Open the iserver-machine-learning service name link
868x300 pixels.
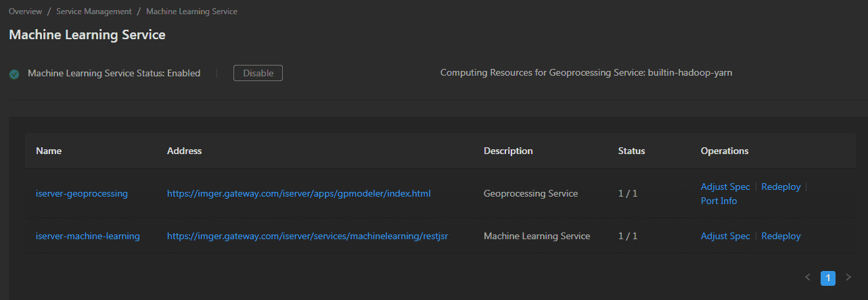pyautogui.click(x=87, y=236)
